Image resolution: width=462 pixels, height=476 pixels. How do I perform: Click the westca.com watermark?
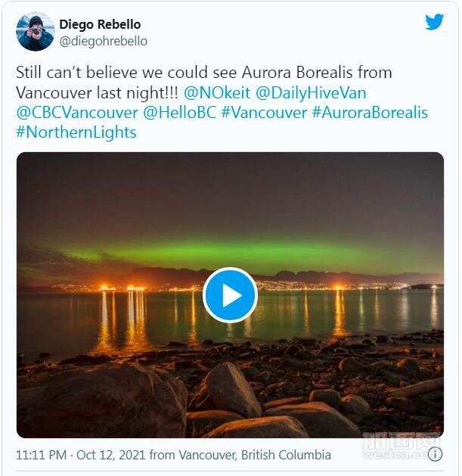click(401, 446)
